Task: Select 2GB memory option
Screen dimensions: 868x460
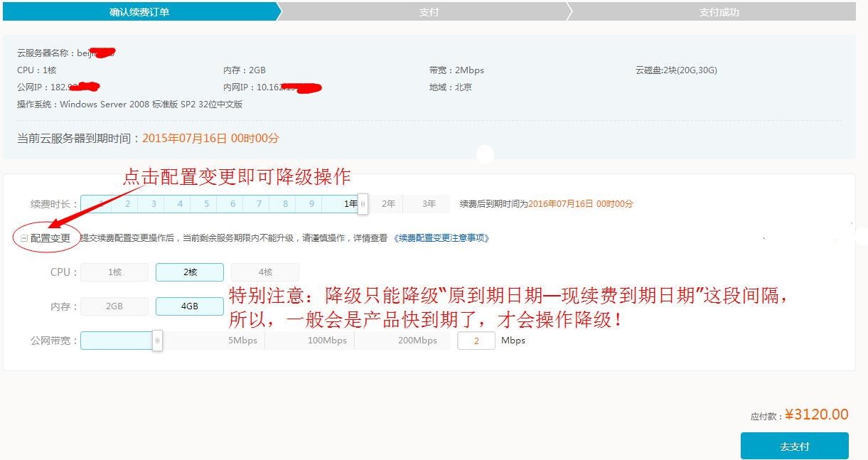Action: click(x=114, y=306)
